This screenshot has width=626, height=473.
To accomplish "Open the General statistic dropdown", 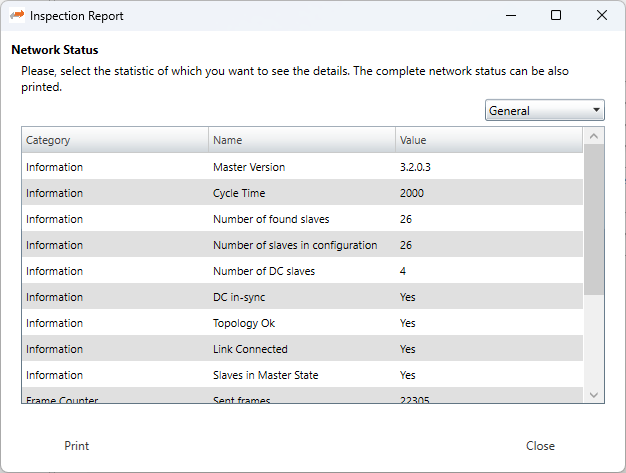I will [x=544, y=110].
